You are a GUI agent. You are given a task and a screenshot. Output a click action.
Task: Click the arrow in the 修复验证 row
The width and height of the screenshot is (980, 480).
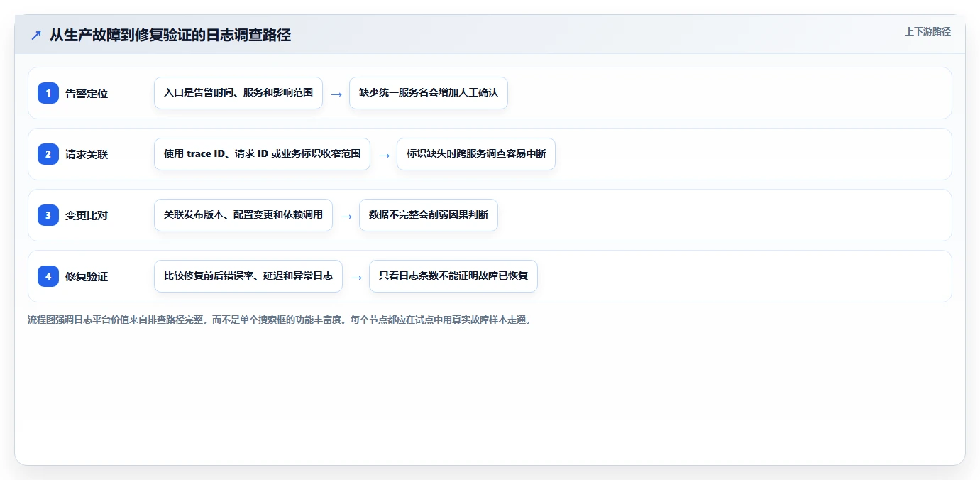356,277
